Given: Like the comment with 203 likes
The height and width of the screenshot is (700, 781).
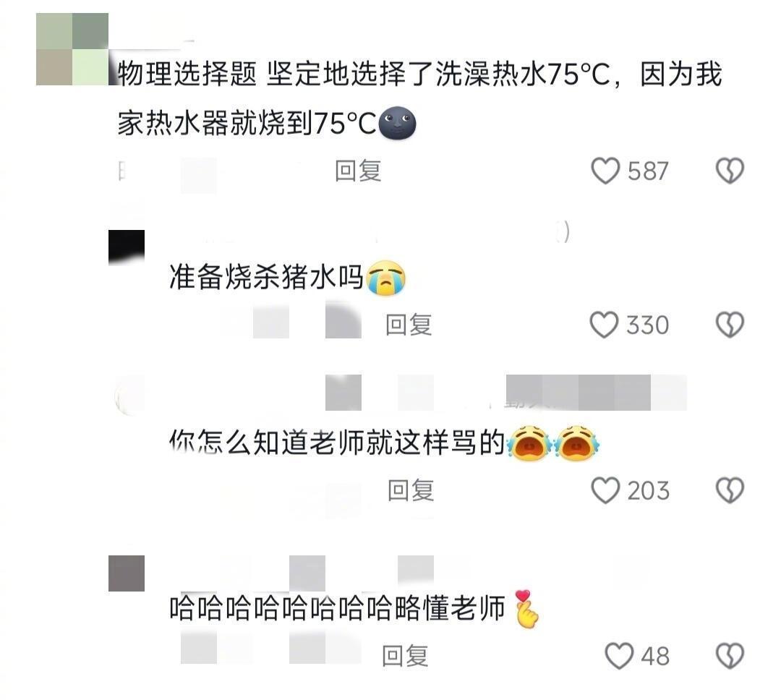Looking at the screenshot, I should (605, 490).
